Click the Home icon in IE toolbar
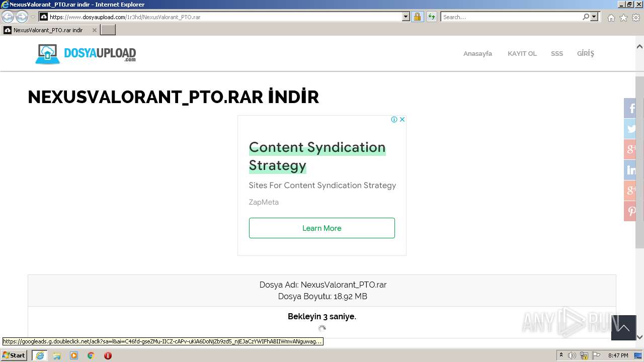 tap(611, 18)
